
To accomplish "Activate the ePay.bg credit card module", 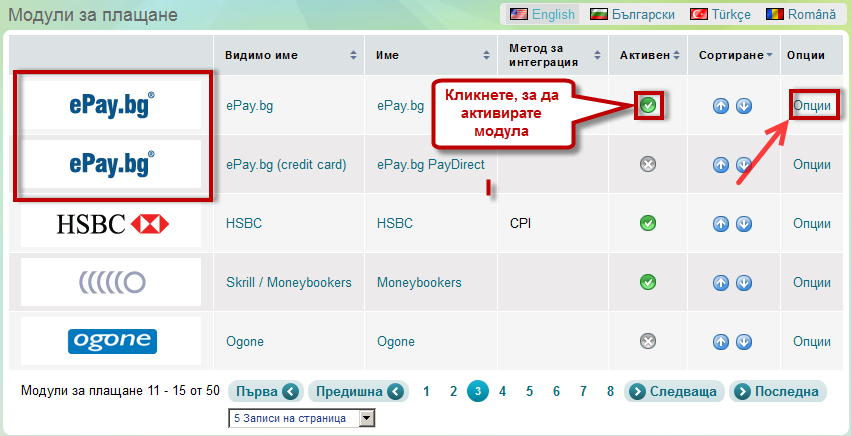I will coord(648,165).
